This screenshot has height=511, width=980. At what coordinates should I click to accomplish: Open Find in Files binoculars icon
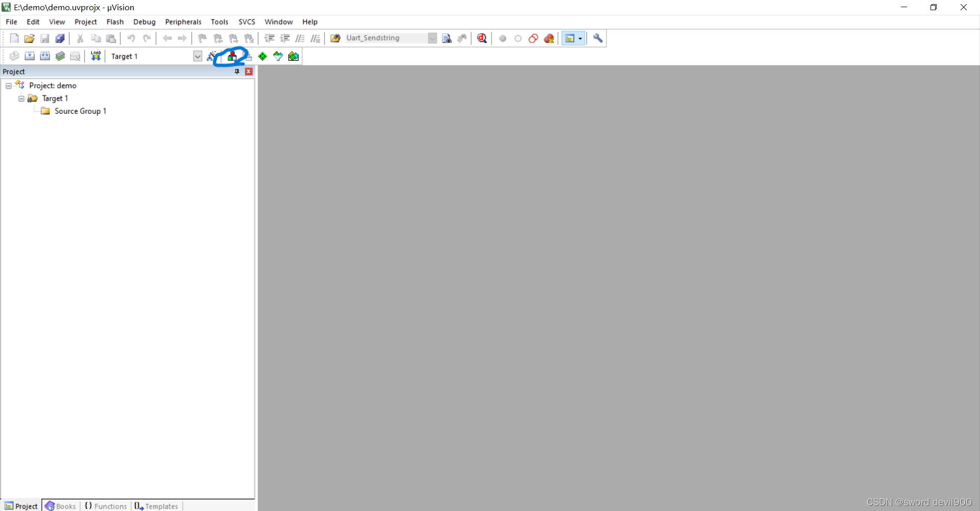click(335, 38)
